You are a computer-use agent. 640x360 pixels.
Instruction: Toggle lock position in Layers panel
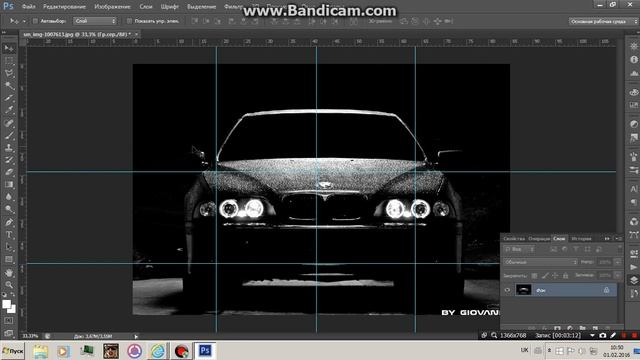coord(555,276)
